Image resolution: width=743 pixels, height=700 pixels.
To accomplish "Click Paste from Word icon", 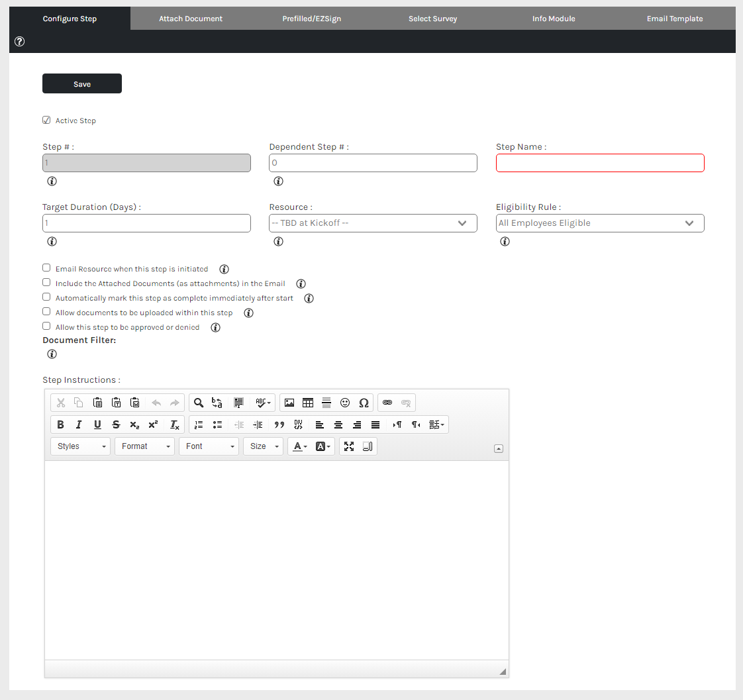I will [x=134, y=403].
